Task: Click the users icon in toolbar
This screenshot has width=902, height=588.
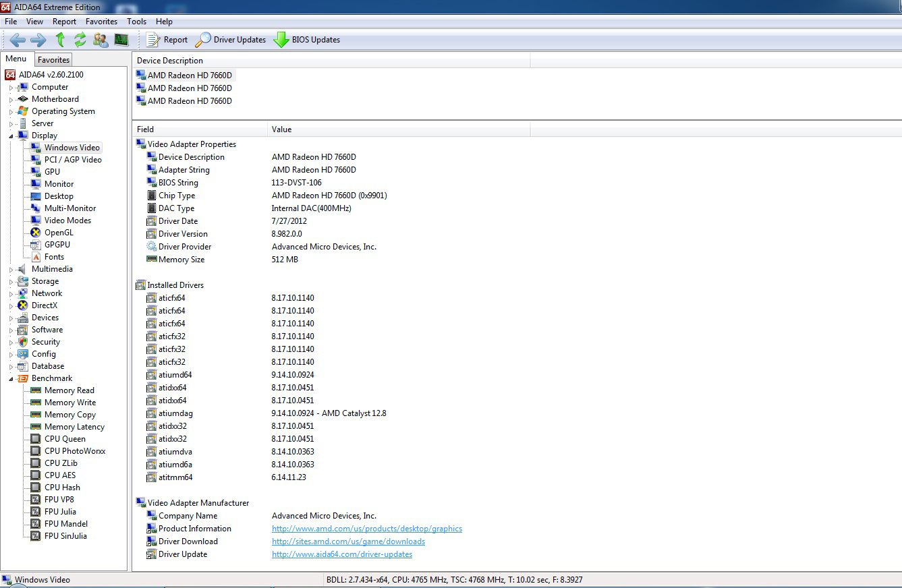Action: pyautogui.click(x=101, y=40)
